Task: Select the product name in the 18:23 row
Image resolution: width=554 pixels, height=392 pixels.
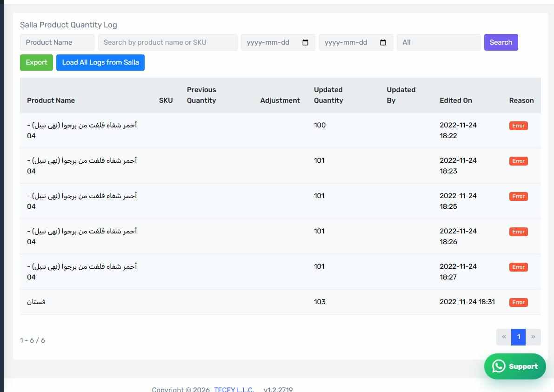Action: click(x=82, y=166)
